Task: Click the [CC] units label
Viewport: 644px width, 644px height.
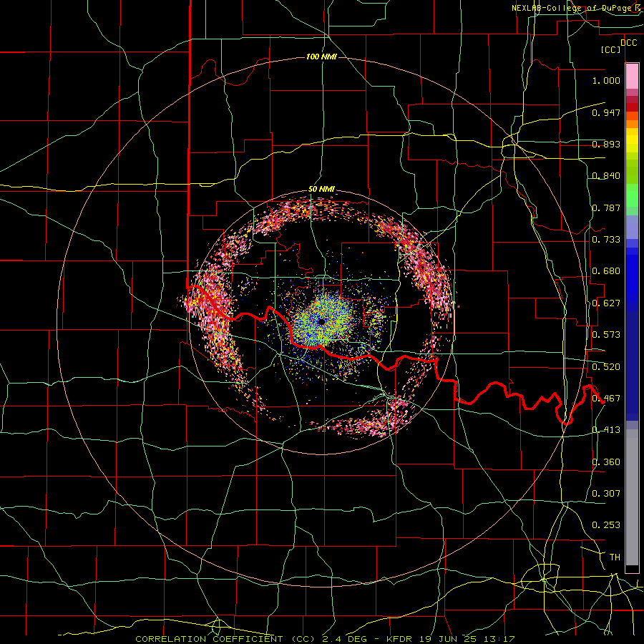Action: pyautogui.click(x=611, y=49)
